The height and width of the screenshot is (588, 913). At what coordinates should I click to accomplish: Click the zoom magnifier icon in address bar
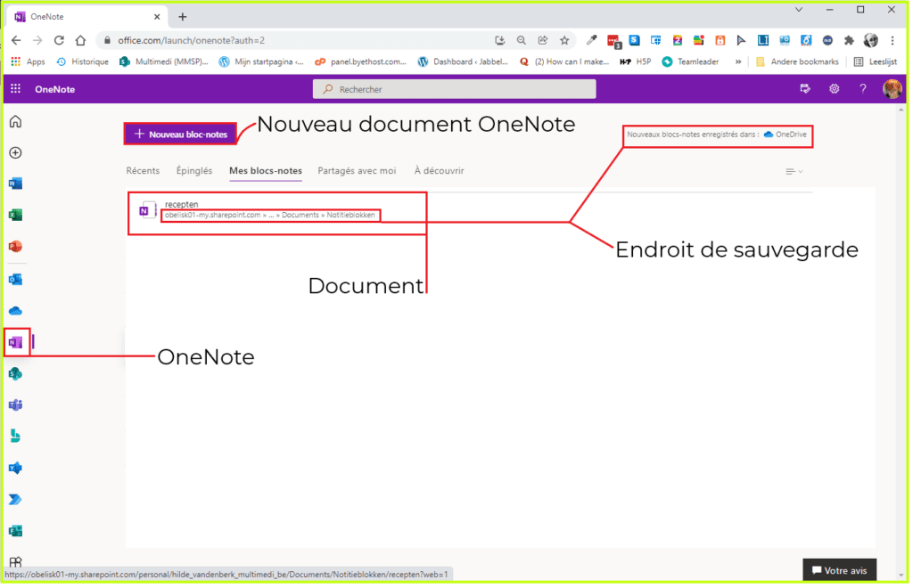521,40
